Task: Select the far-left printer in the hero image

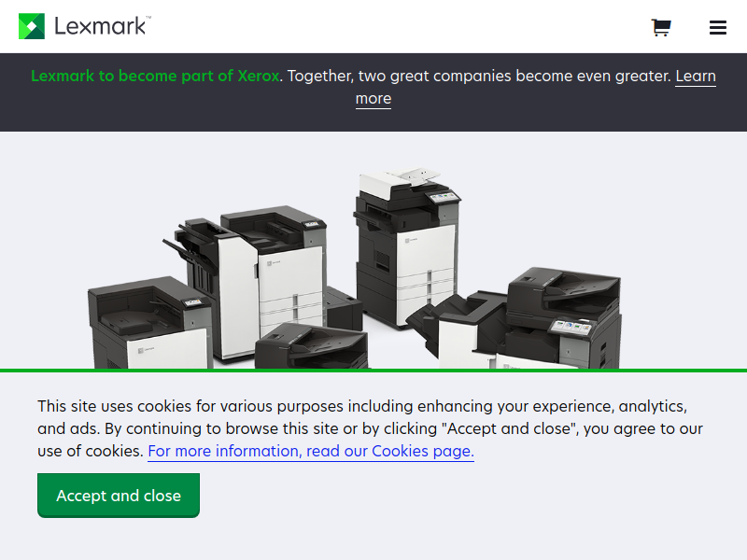Action: (149, 323)
